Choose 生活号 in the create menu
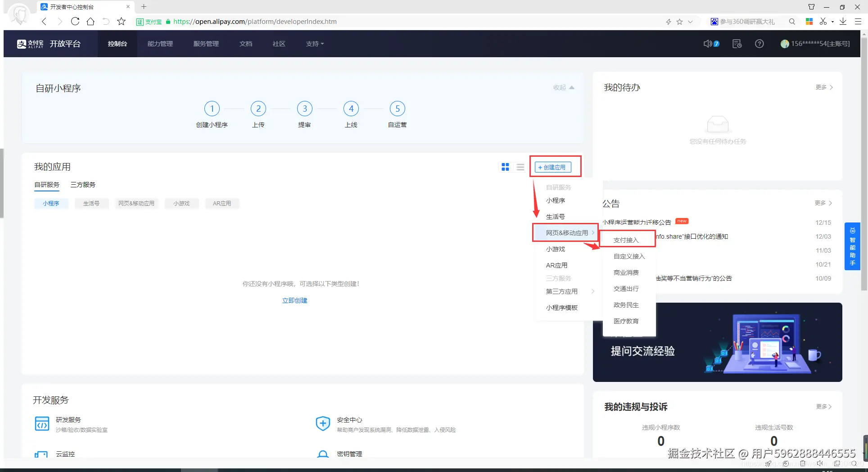The width and height of the screenshot is (868, 472). [555, 217]
